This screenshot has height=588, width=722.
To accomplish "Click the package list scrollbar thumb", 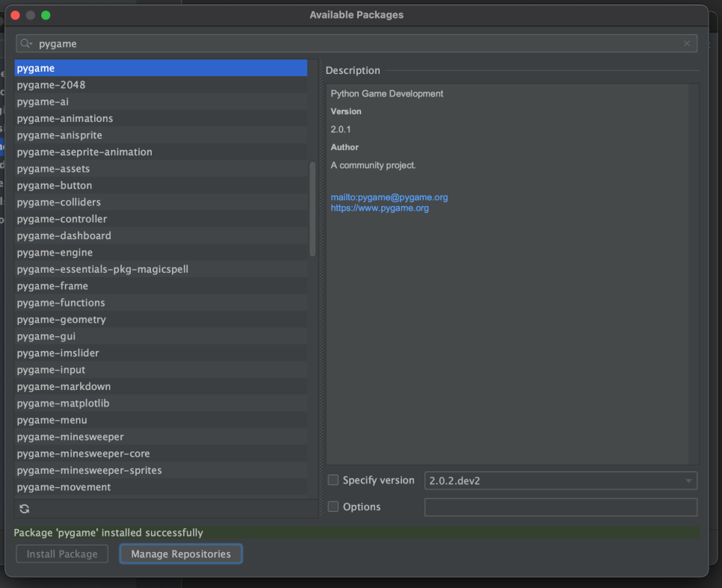I will click(x=312, y=208).
